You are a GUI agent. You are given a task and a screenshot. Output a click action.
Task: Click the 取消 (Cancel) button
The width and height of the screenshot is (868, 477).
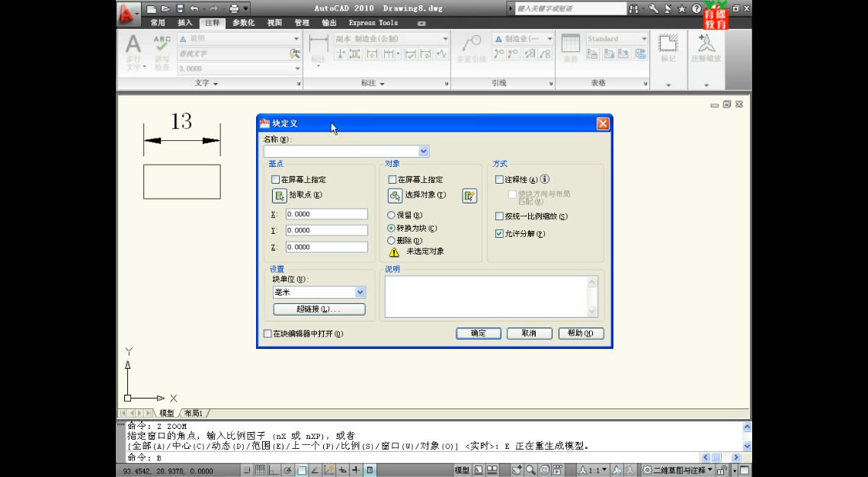[x=529, y=333]
